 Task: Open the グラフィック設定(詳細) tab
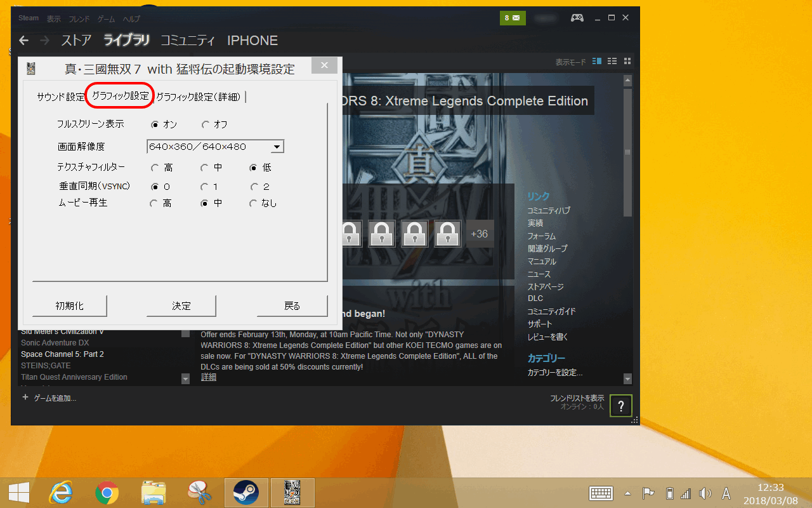[x=199, y=97]
